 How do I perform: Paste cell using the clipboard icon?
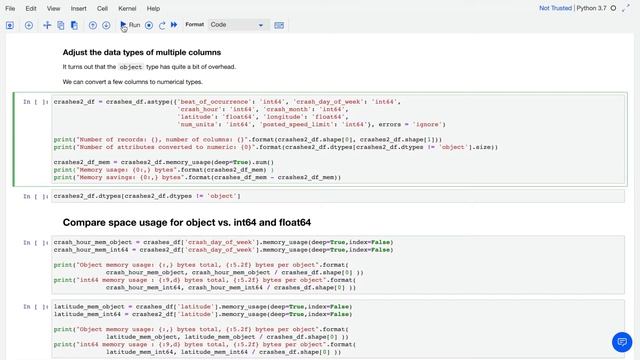(x=74, y=25)
